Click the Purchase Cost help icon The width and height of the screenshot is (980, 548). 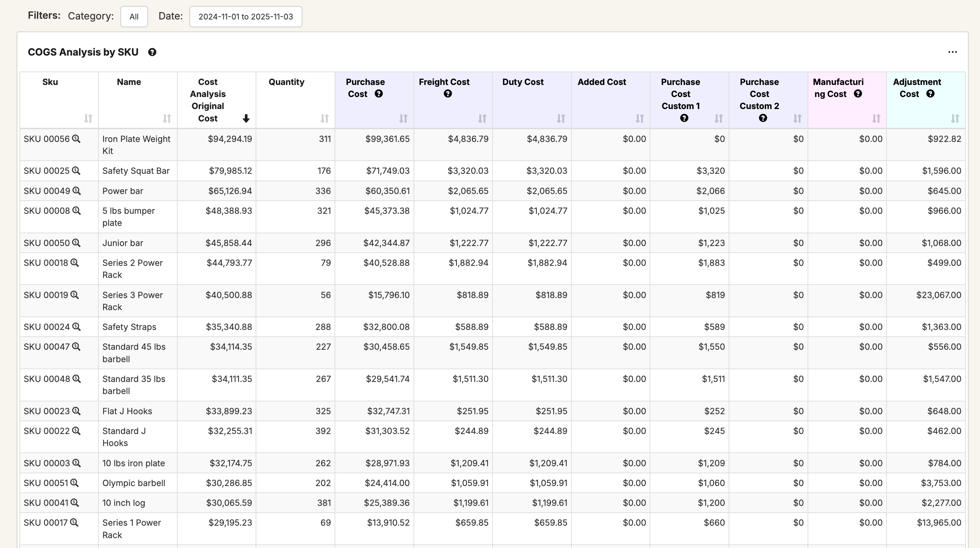click(x=378, y=94)
